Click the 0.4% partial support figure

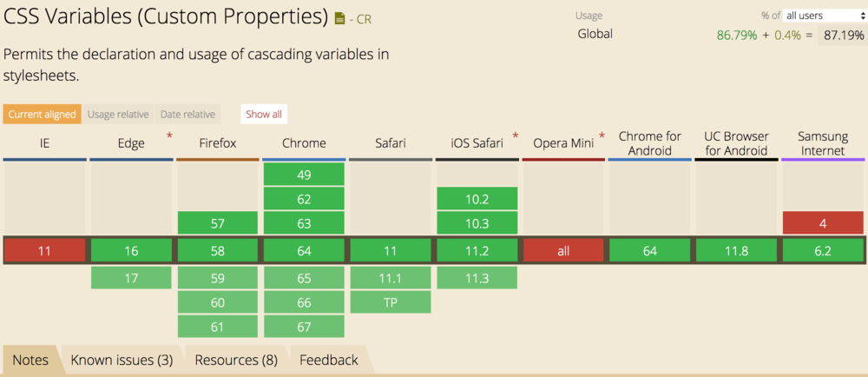[788, 36]
